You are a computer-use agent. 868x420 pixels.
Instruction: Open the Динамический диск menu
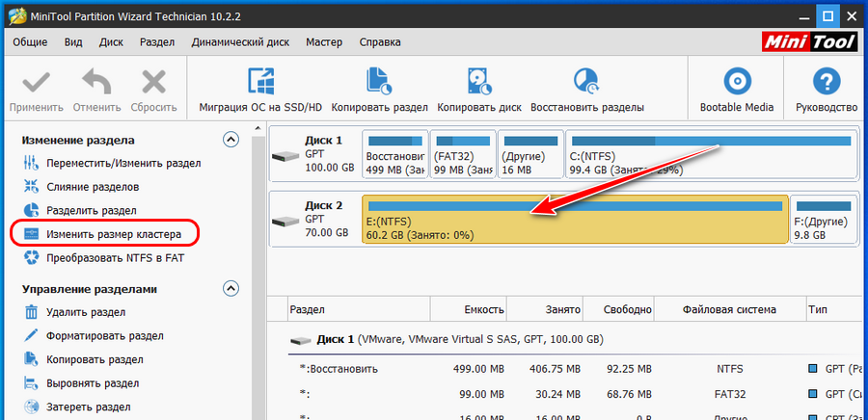tap(241, 42)
